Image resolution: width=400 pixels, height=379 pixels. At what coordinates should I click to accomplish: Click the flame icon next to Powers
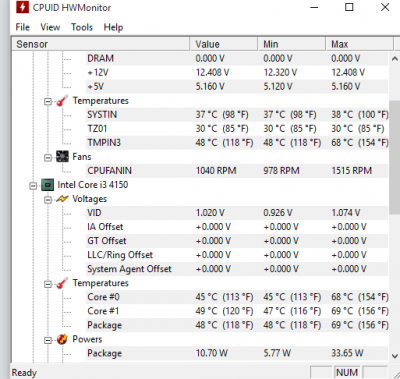coord(62,339)
